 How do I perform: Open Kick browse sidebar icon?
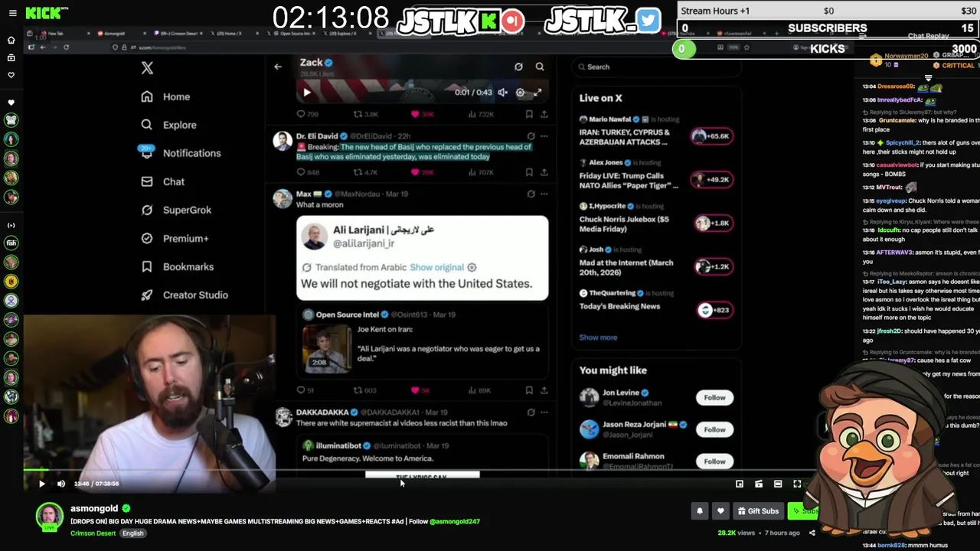[11, 57]
